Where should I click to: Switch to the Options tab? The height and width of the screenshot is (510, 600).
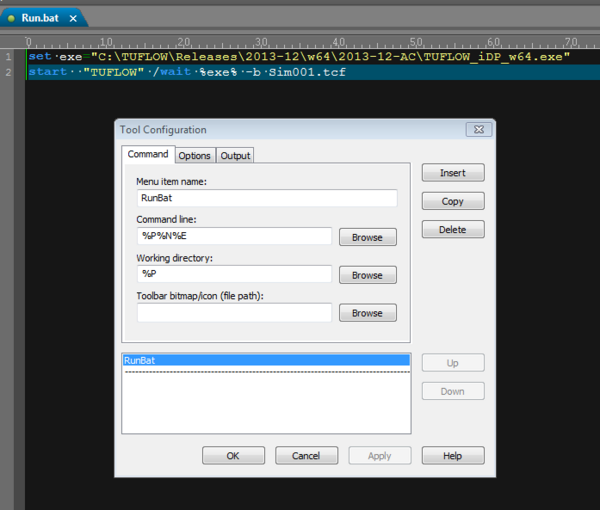(x=194, y=156)
